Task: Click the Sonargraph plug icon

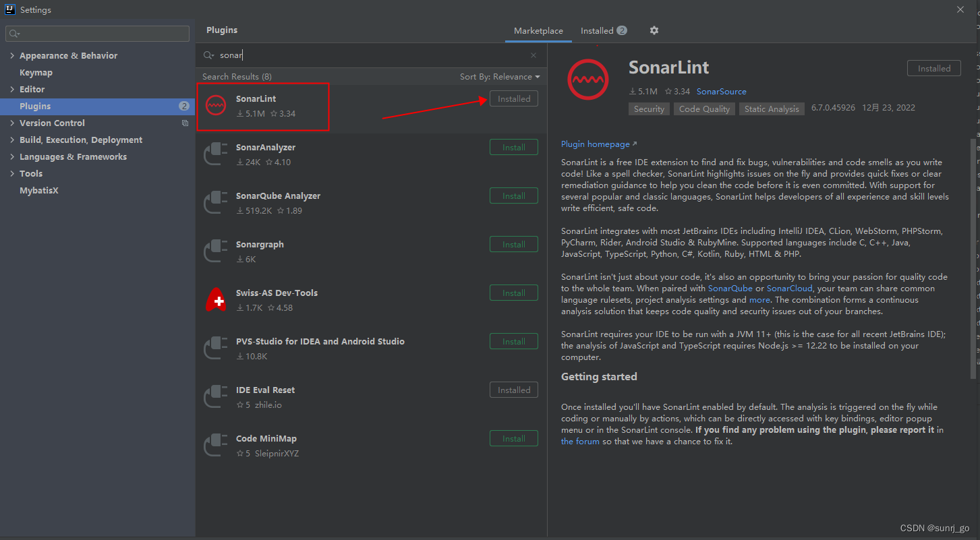Action: tap(216, 251)
